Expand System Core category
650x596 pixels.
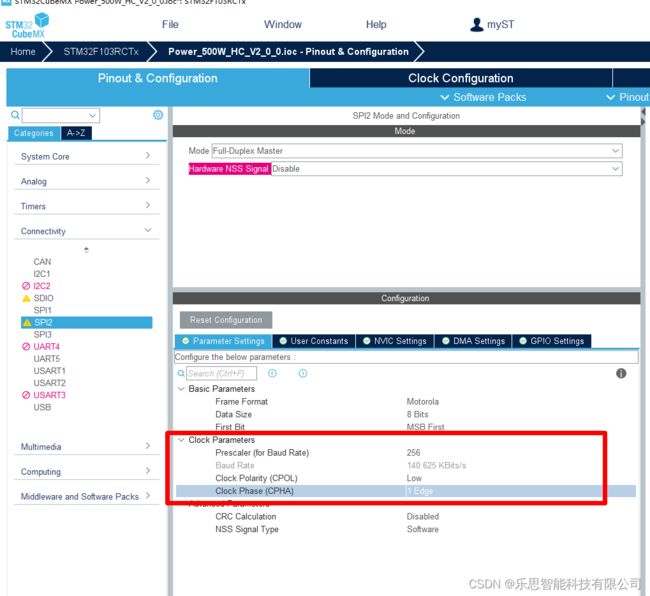coord(86,156)
